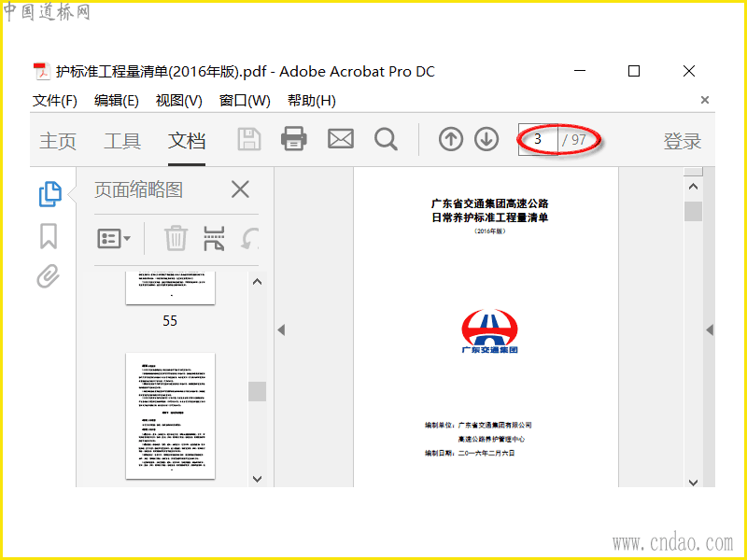Click the document vertical scrollbar handle
Image resolution: width=747 pixels, height=560 pixels.
click(x=693, y=212)
